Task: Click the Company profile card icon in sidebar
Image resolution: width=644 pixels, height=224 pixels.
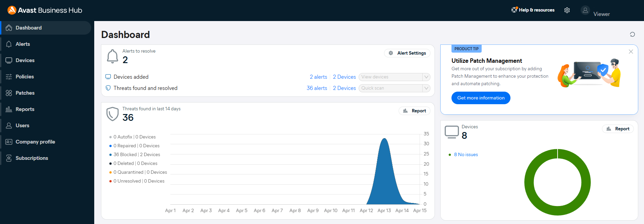Action: point(9,142)
